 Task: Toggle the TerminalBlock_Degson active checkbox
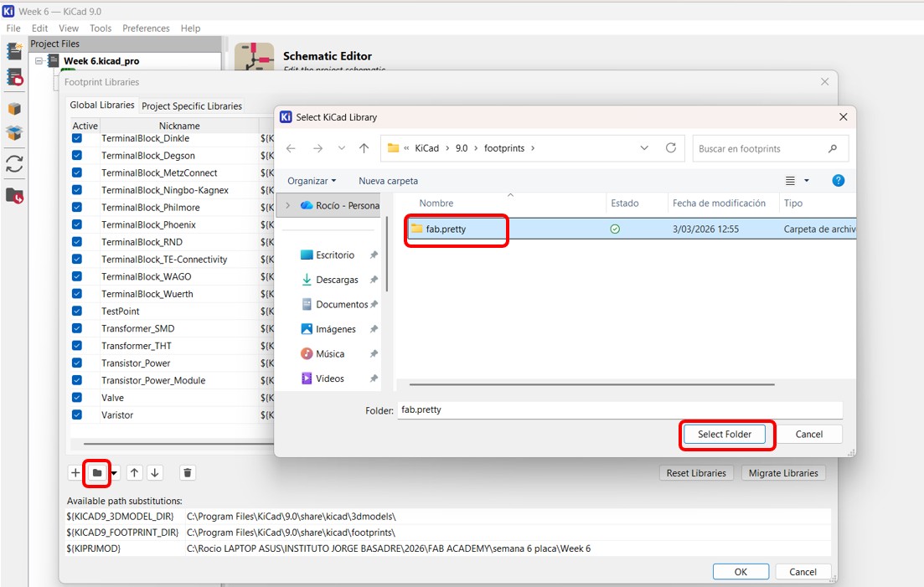77,156
